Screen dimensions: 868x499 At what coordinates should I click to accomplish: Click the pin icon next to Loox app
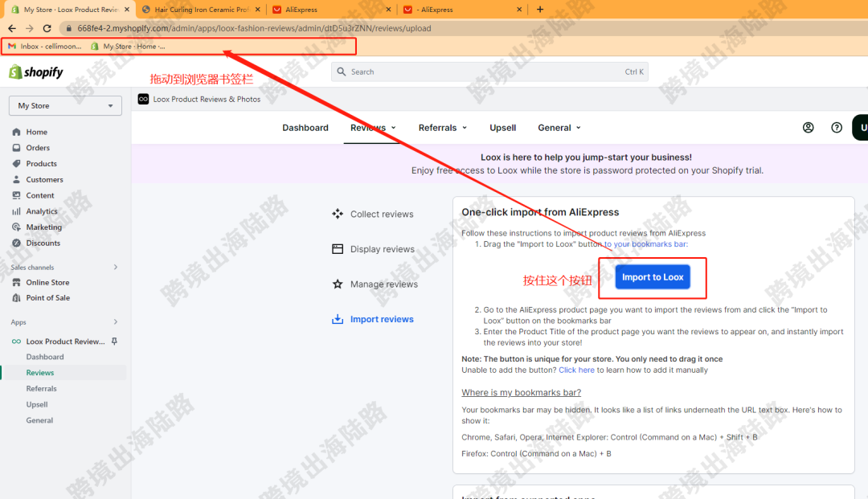coord(115,342)
